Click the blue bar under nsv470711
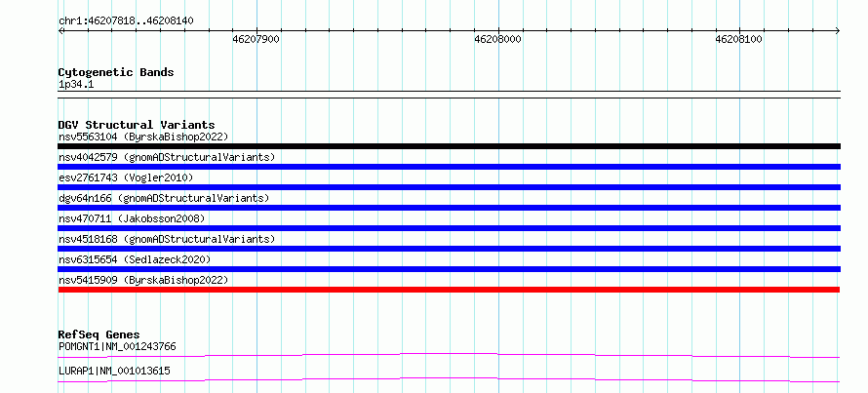 click(449, 228)
